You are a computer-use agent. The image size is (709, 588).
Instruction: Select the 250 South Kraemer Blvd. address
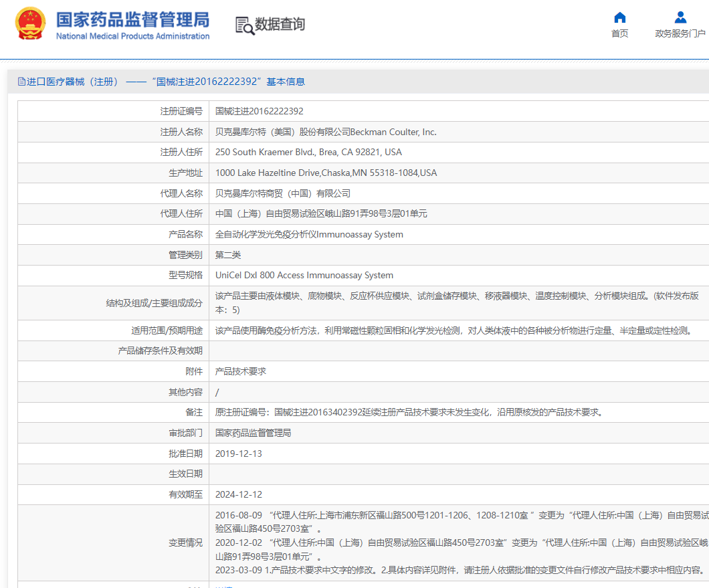click(308, 152)
